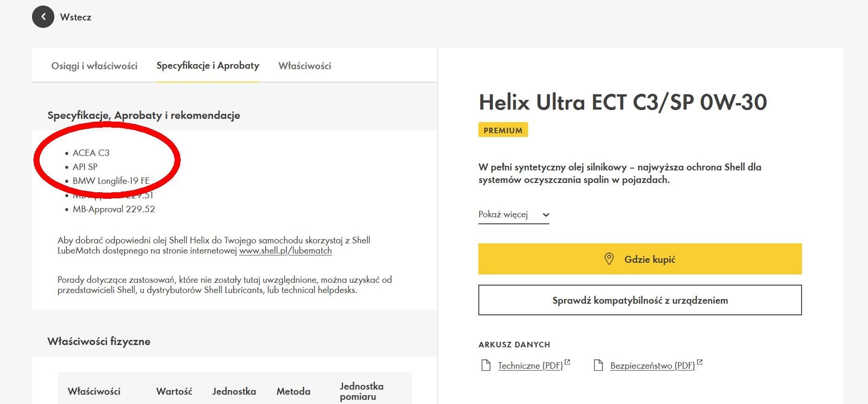Open the Właściwości tab
The image size is (868, 404).
click(305, 66)
